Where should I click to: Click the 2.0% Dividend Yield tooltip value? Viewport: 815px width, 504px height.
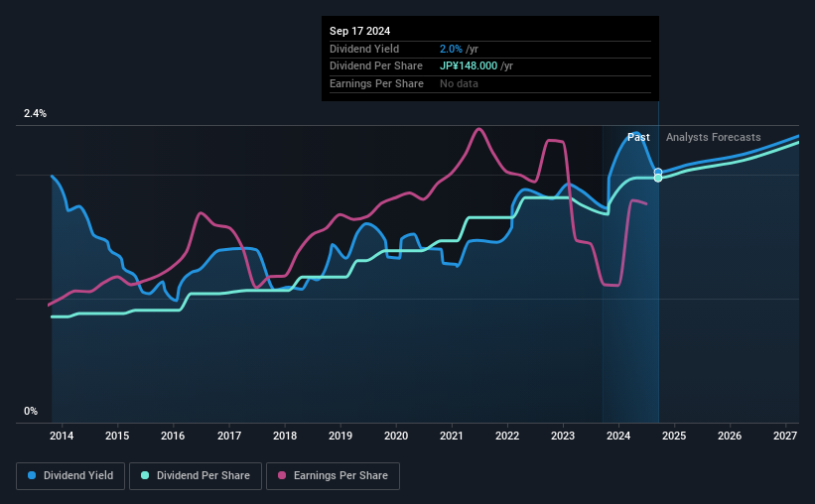coord(451,49)
